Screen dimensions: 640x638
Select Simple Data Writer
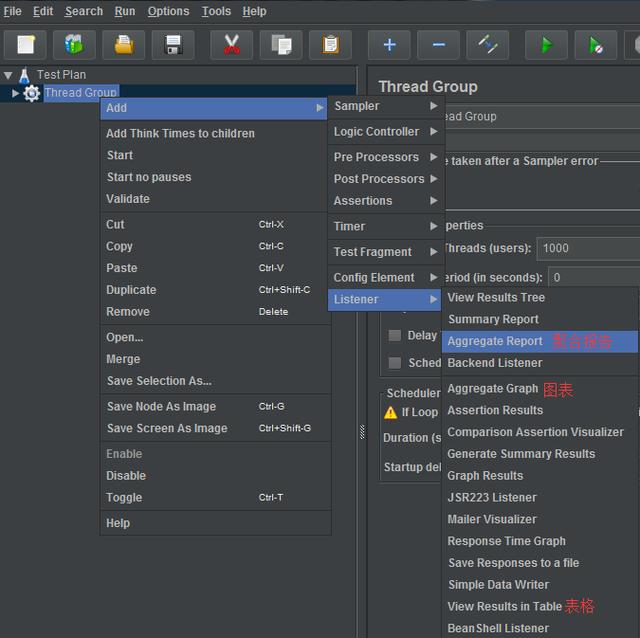point(540,585)
